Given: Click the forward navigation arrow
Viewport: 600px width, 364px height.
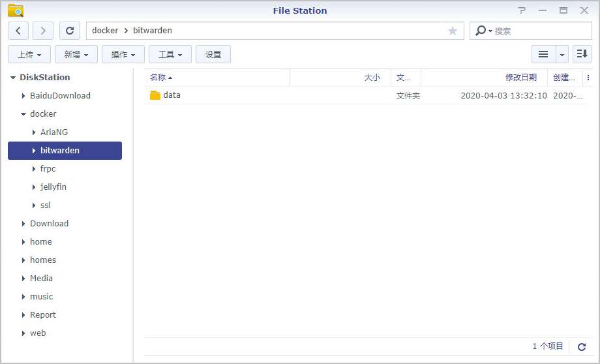Looking at the screenshot, I should click(43, 31).
